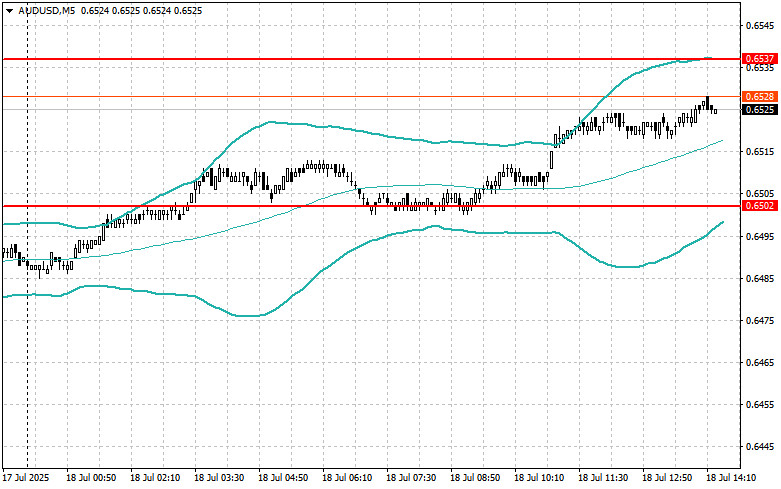The width and height of the screenshot is (781, 489).
Task: Click the 0.6495 price axis value
Action: pos(761,236)
